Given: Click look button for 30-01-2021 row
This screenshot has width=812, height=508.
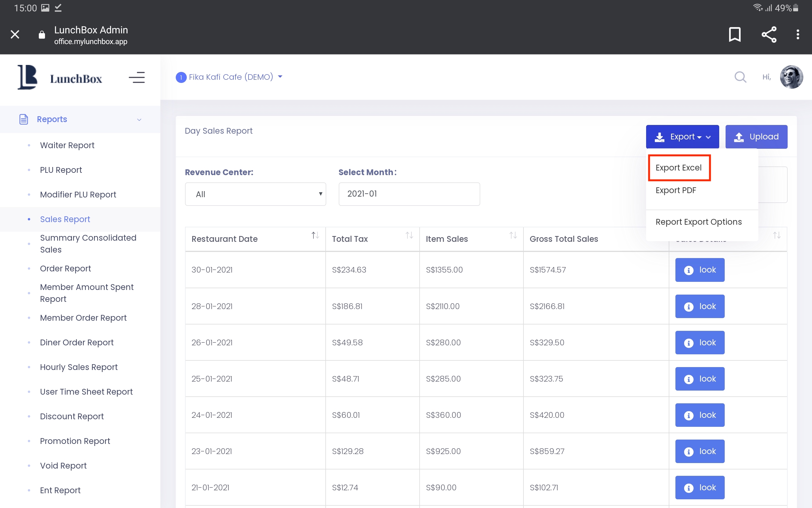Looking at the screenshot, I should pyautogui.click(x=699, y=270).
